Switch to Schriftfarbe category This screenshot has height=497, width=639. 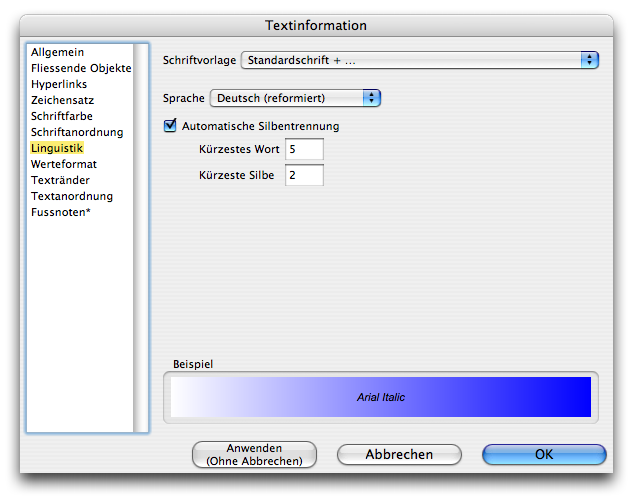(x=62, y=116)
